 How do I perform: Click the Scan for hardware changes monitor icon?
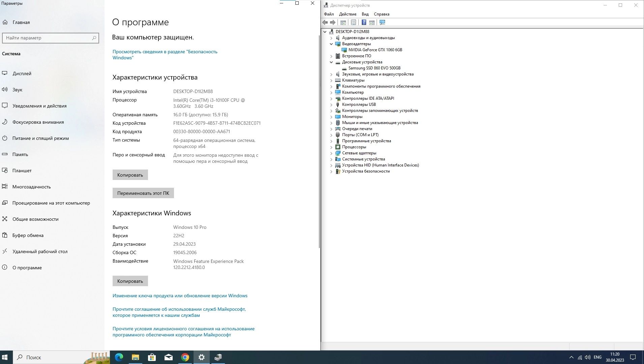coord(382,22)
